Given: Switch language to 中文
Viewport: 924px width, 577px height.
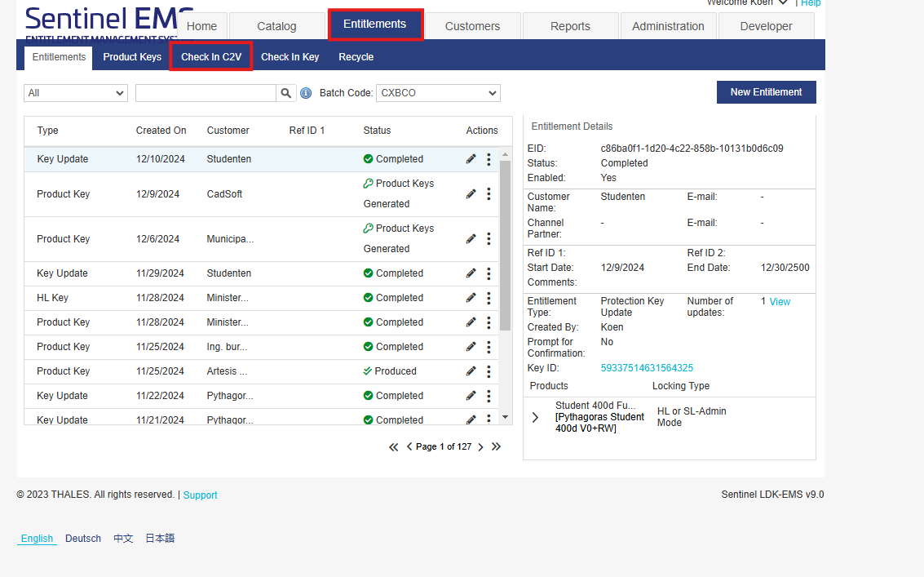Looking at the screenshot, I should point(123,538).
